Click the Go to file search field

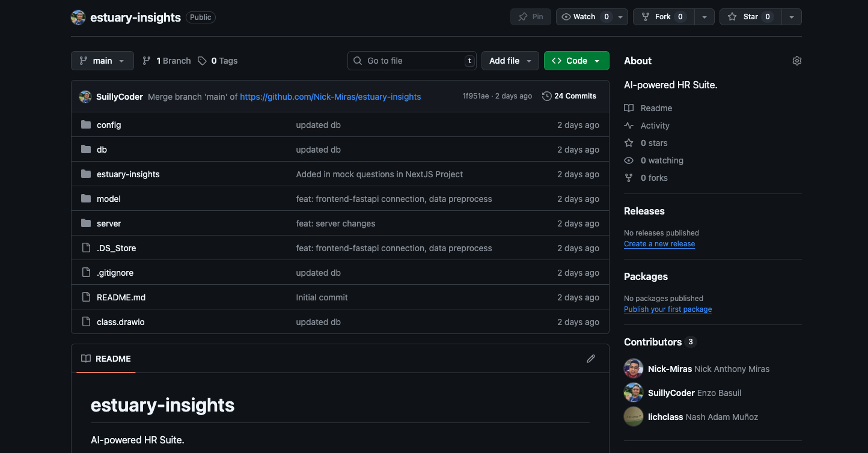(x=412, y=61)
